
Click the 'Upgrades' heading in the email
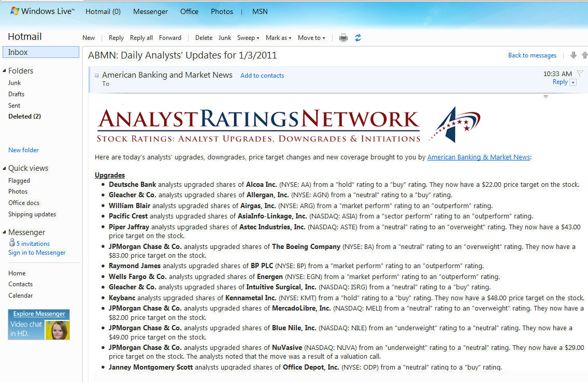pos(110,175)
